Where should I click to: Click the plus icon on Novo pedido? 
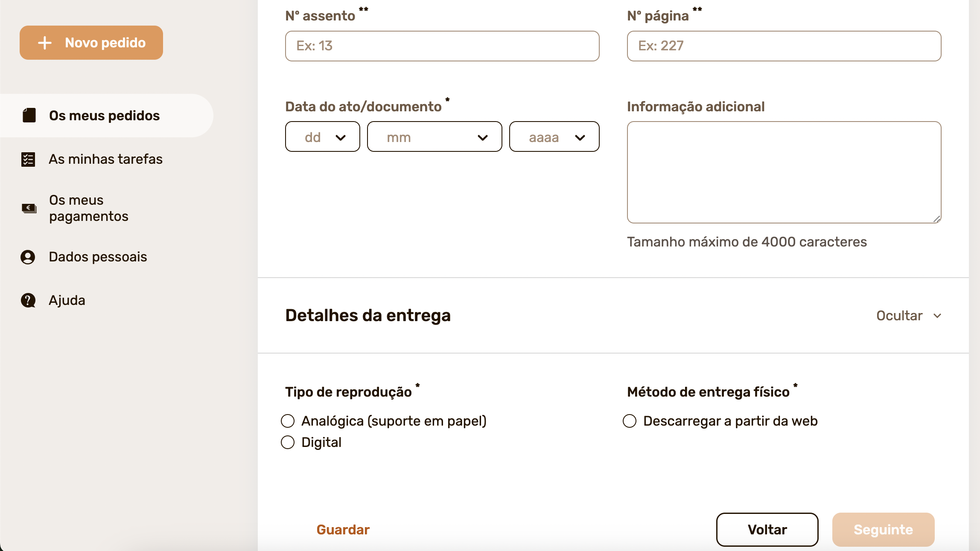(45, 43)
